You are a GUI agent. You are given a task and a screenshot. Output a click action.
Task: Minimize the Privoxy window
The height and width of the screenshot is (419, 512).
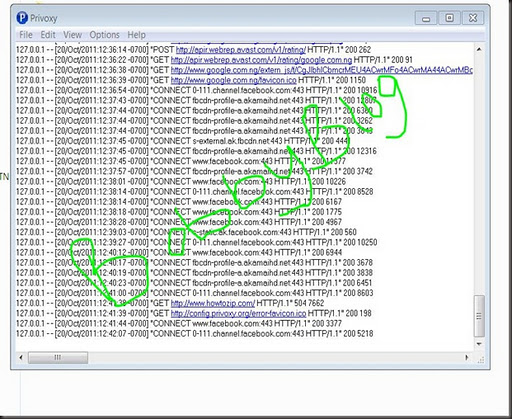click(x=426, y=18)
